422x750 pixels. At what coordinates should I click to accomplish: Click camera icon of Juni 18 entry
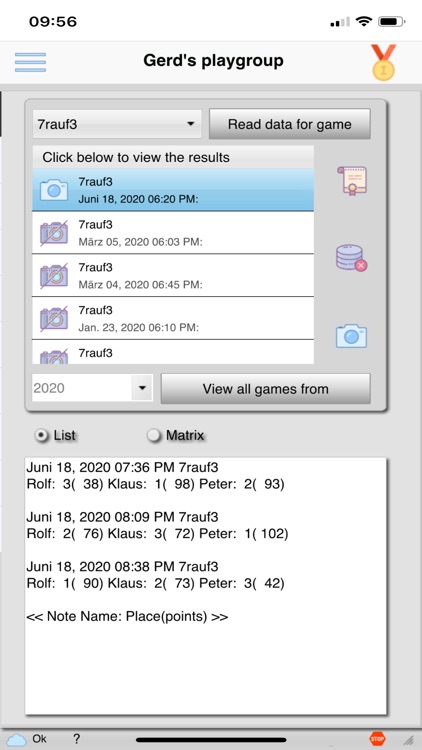coord(54,190)
